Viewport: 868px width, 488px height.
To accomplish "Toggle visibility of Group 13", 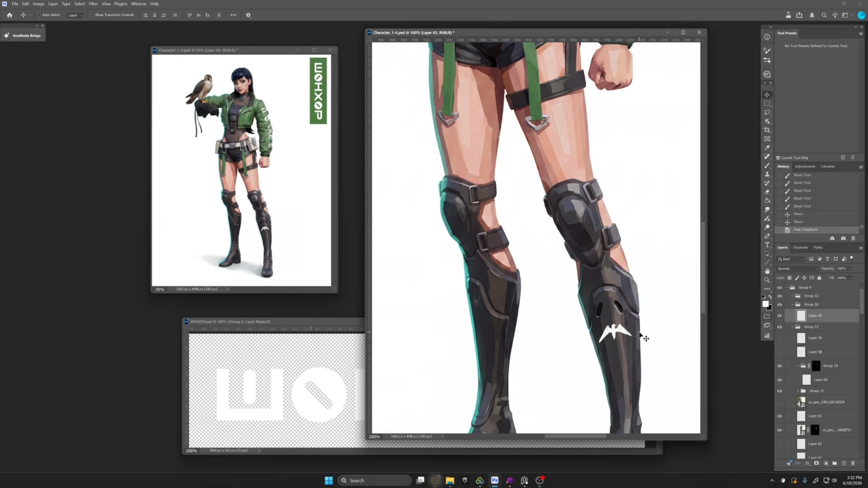I will coord(779,327).
